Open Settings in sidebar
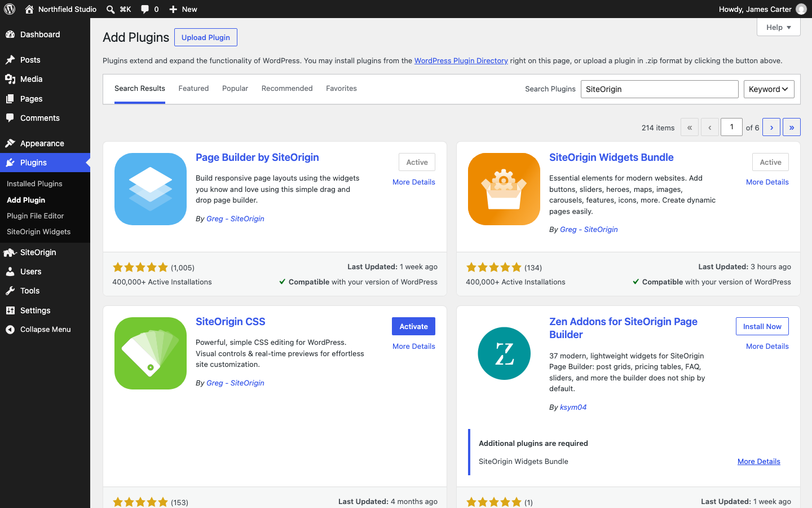 [x=45, y=310]
